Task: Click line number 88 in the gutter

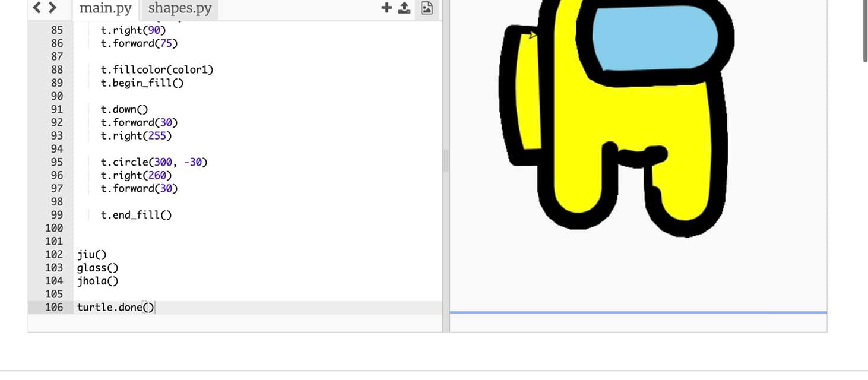Action: [56, 70]
